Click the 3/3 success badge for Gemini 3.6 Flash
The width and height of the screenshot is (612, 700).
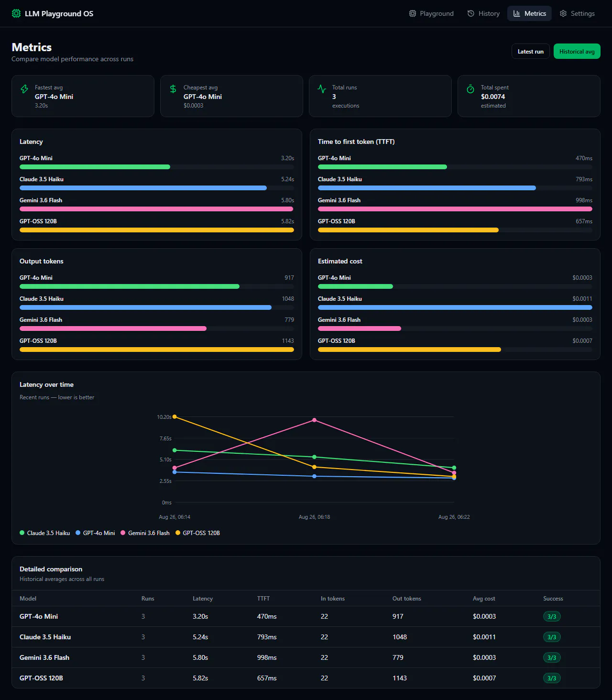tap(552, 657)
